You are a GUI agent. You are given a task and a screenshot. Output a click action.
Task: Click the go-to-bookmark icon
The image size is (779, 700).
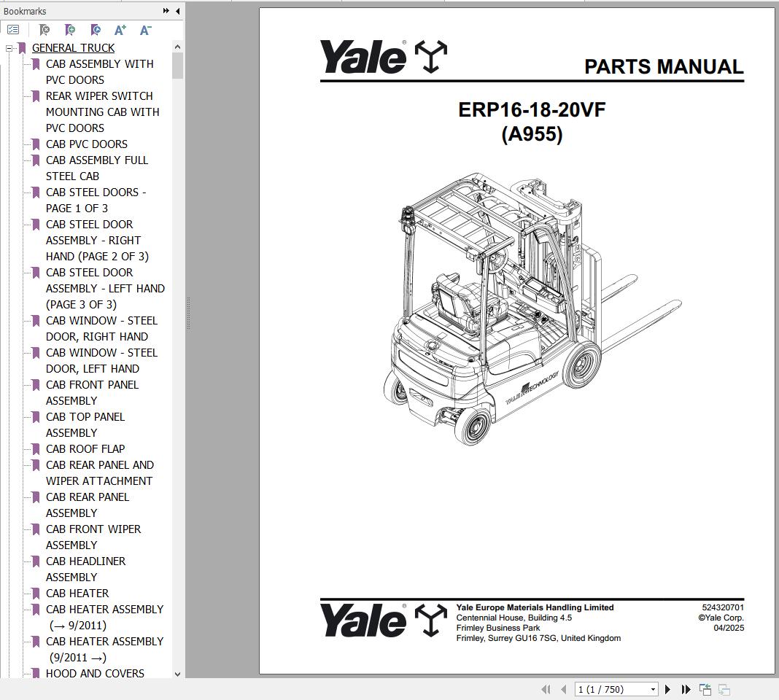[x=95, y=30]
